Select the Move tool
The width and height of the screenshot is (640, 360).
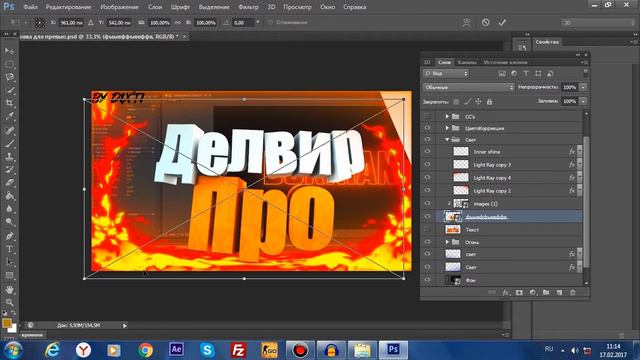pyautogui.click(x=9, y=51)
